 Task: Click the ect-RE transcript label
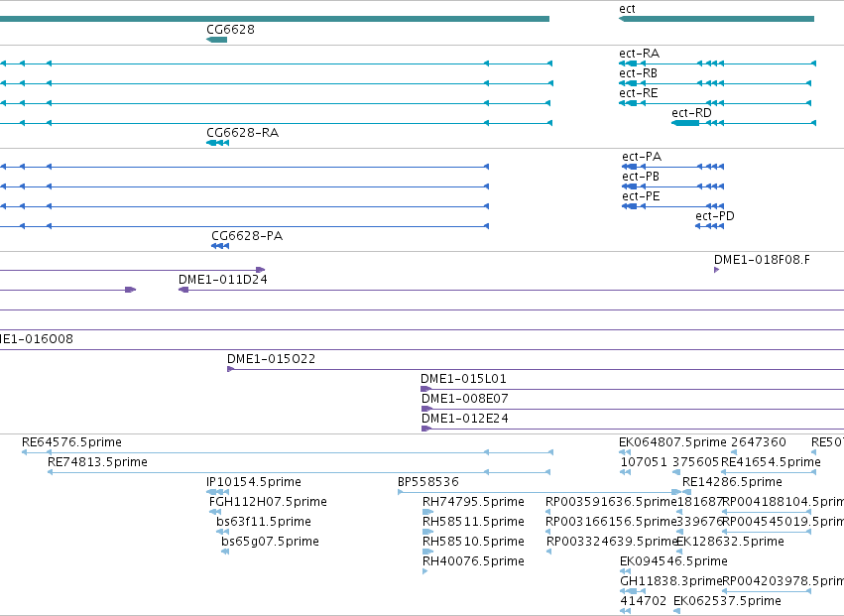pos(639,93)
